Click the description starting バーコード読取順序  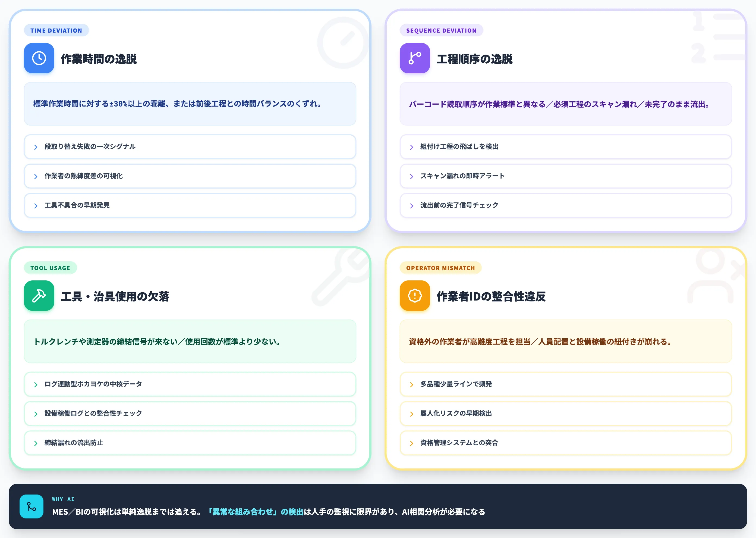(x=559, y=104)
